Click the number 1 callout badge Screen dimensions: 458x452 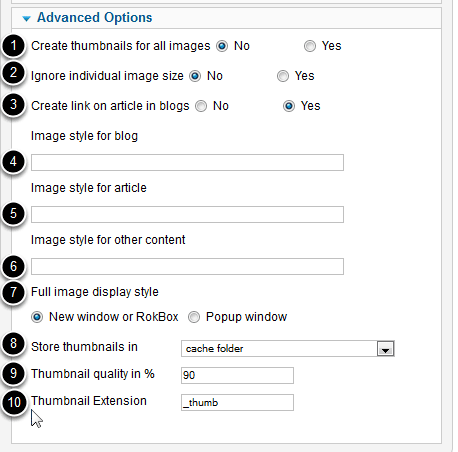(13, 46)
